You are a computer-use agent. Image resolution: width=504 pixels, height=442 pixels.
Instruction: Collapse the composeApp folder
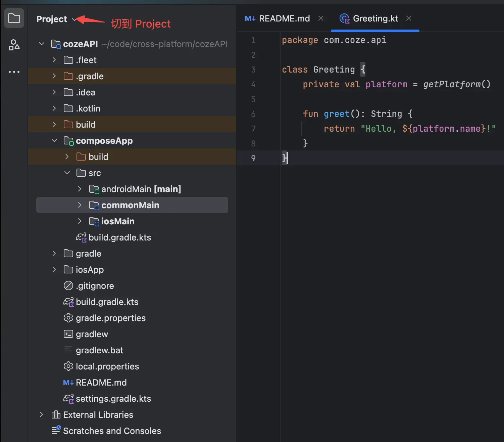click(x=54, y=141)
